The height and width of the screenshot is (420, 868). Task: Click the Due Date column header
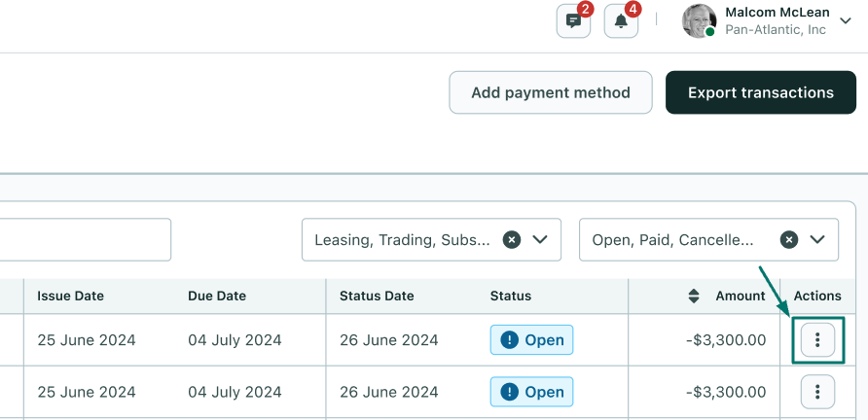[x=217, y=296]
